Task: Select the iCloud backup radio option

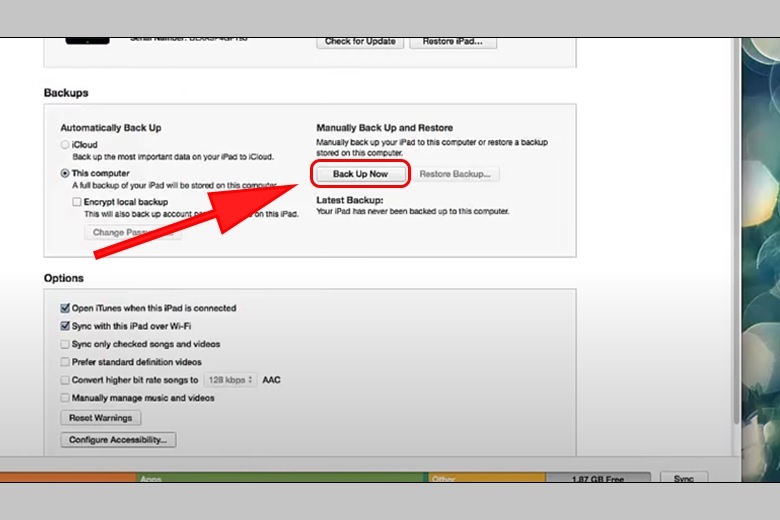Action: (65, 145)
